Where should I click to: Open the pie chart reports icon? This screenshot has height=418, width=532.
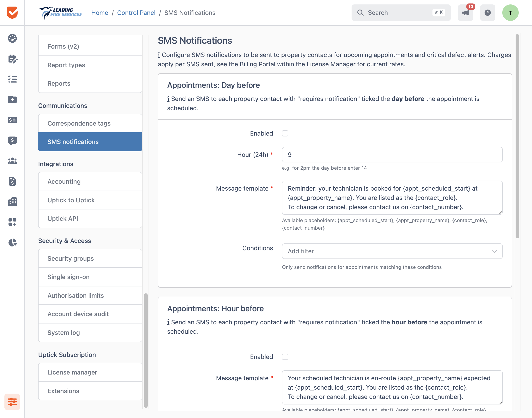point(12,243)
